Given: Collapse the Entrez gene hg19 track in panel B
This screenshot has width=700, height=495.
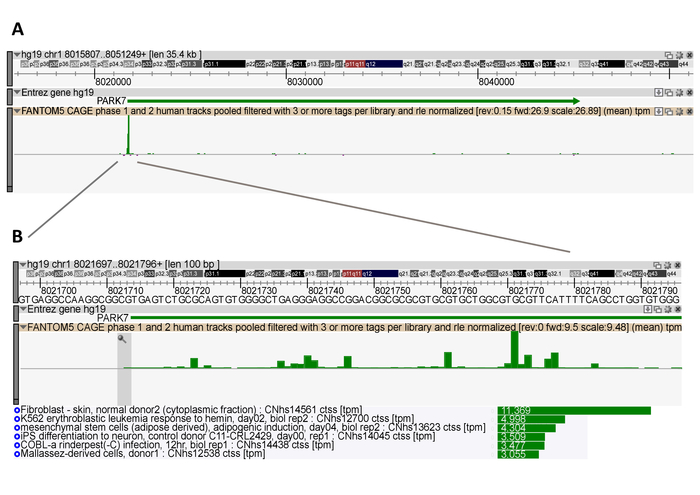Looking at the screenshot, I should click(23, 309).
